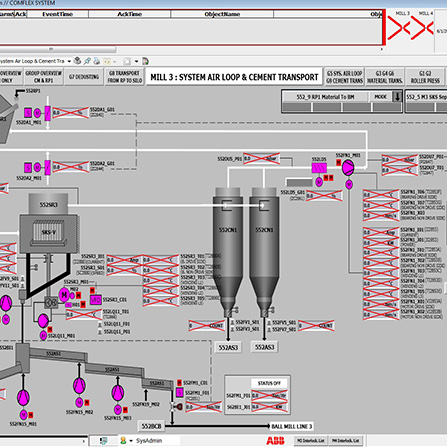
Task: Jump to left 552AS3 link button
Action: 228,347
